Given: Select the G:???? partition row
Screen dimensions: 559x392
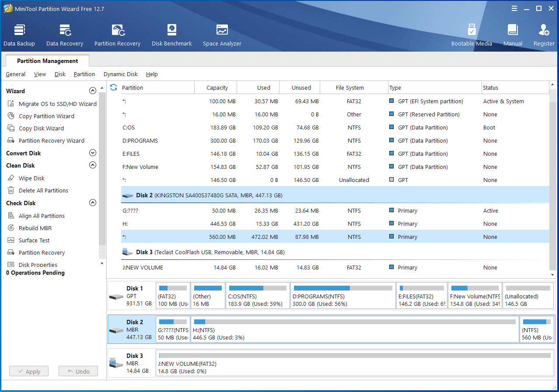Looking at the screenshot, I should pyautogui.click(x=335, y=210).
